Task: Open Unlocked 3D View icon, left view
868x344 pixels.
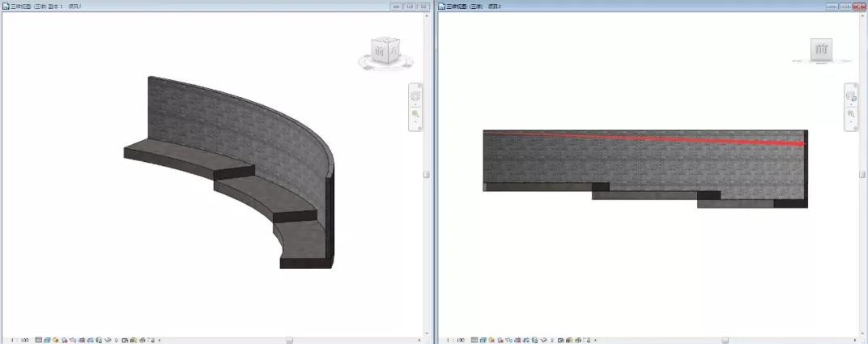Action: point(99,340)
